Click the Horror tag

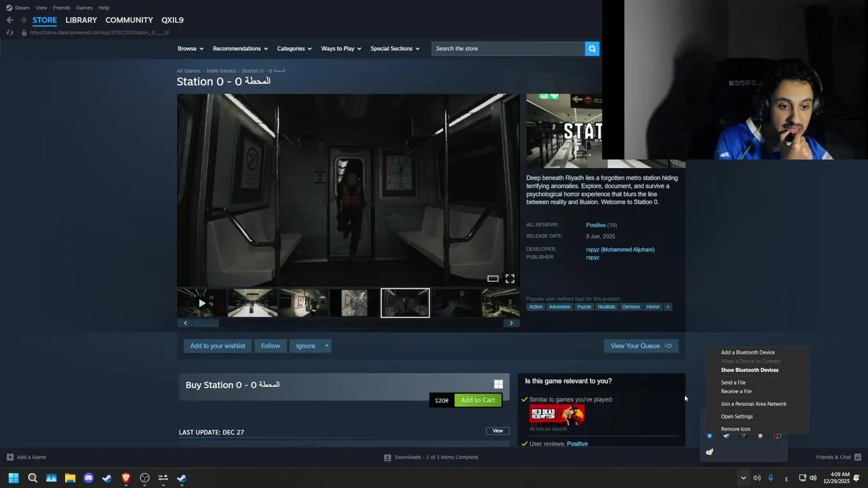[x=653, y=307]
